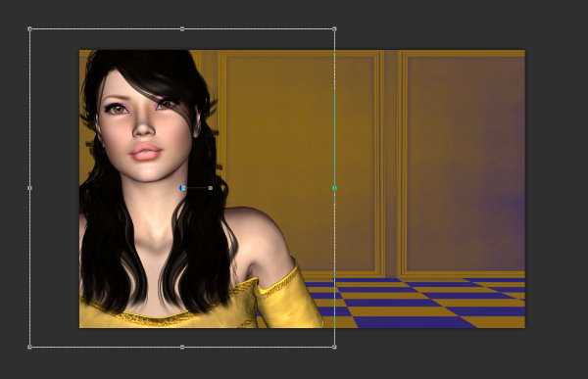588x379 pixels.
Task: Click the line joining pivot and gray handle
Action: 197,188
